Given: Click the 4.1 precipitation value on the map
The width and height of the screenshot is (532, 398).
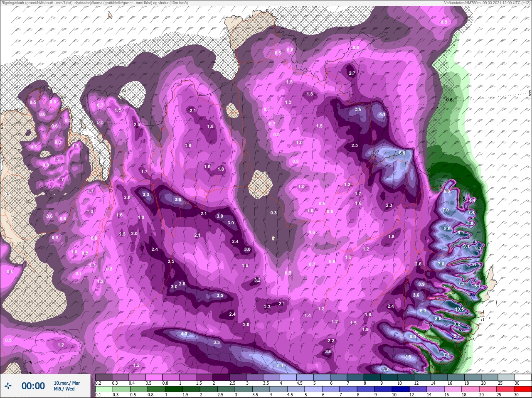Looking at the screenshot, I should (x=383, y=114).
